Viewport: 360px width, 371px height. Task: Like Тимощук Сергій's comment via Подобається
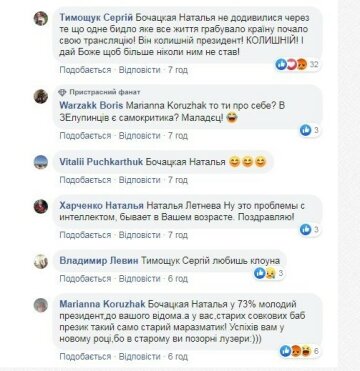tap(85, 70)
